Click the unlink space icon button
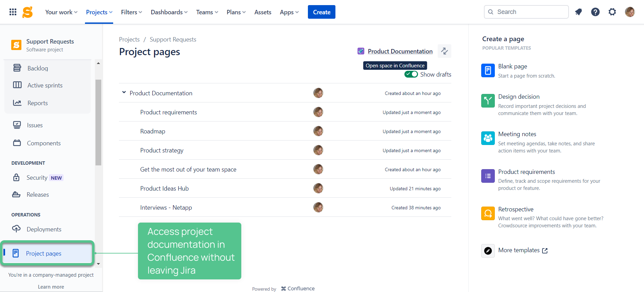Viewport: 644px width, 292px height. coord(445,51)
